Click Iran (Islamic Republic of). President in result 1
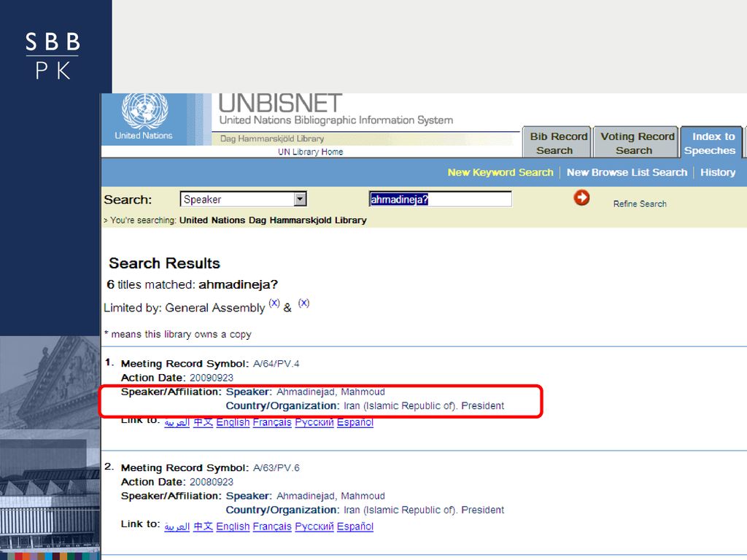The image size is (747, 560). [424, 406]
